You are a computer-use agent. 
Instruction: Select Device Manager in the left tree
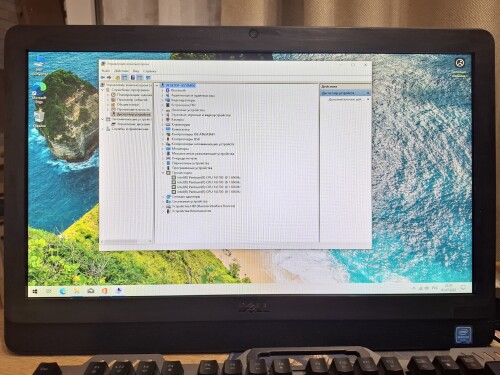pos(133,114)
